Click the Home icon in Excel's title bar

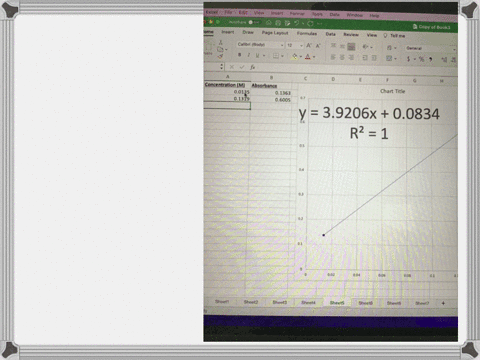[269, 23]
